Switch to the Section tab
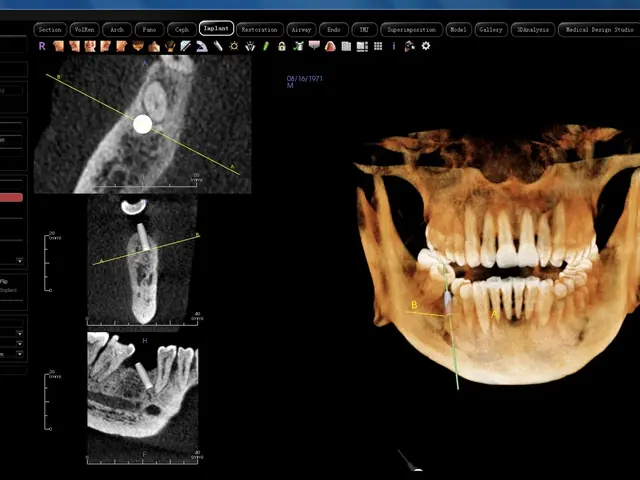Screen dimensions: 640x480 coord(50,30)
